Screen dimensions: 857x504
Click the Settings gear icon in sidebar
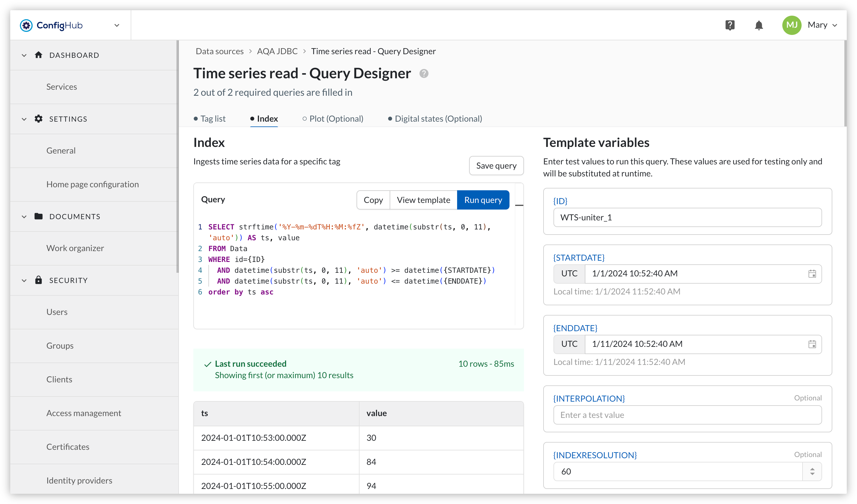(39, 119)
